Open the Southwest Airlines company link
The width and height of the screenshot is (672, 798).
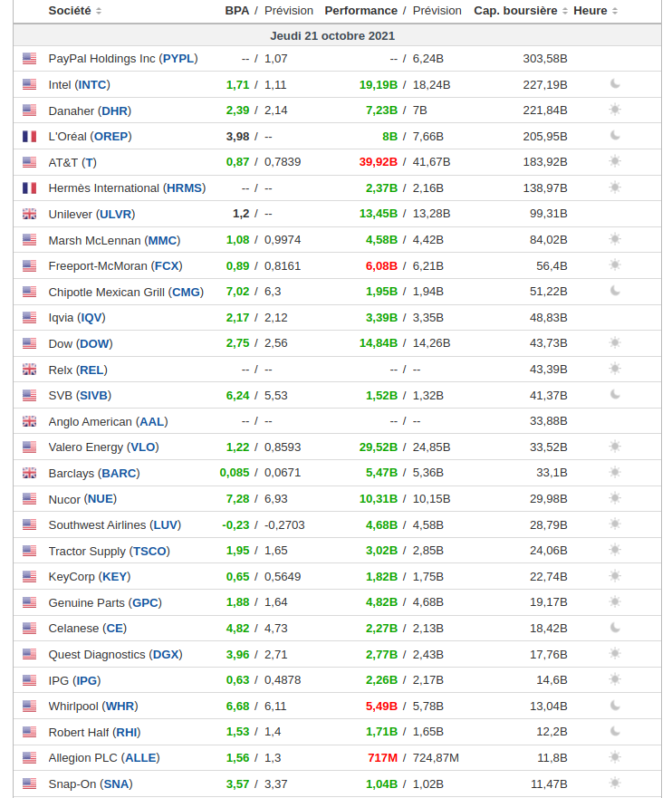[114, 525]
